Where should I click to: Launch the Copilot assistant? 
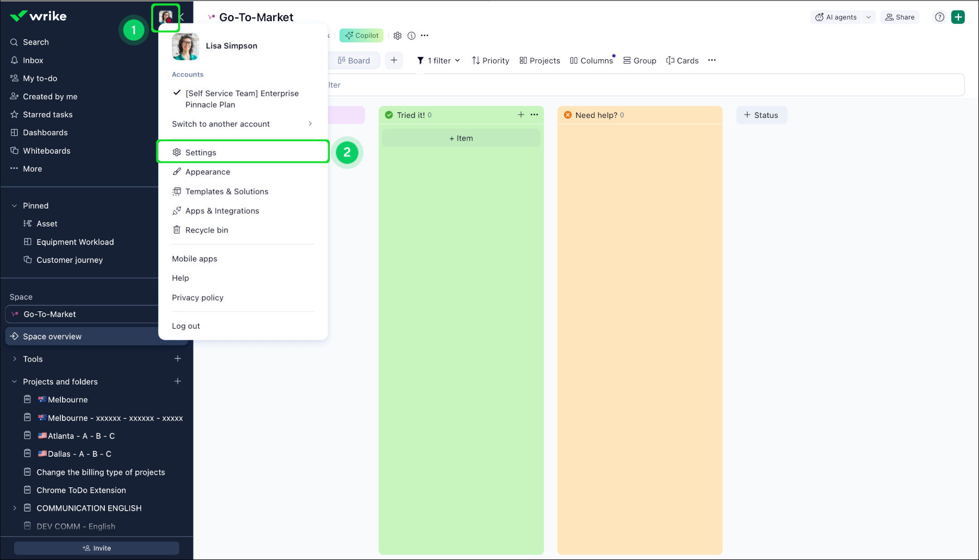(x=362, y=35)
